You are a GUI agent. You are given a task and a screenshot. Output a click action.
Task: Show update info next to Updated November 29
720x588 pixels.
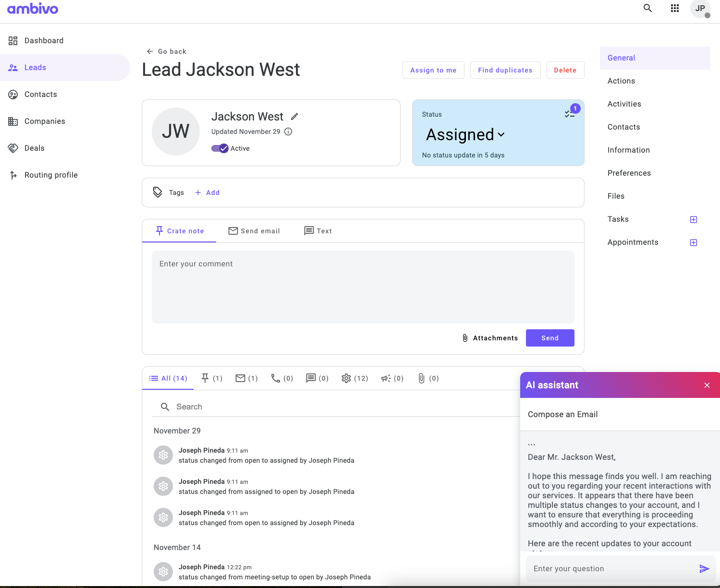[x=288, y=132]
